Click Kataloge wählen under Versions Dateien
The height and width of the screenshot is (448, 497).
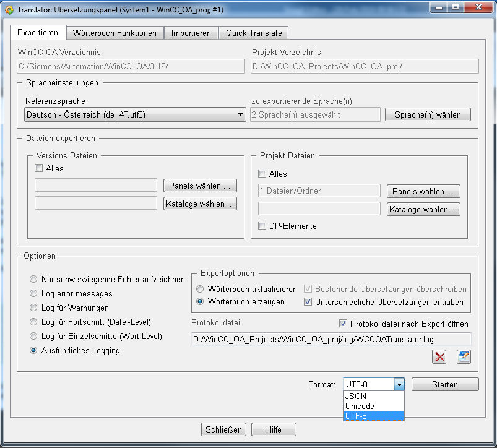[200, 204]
